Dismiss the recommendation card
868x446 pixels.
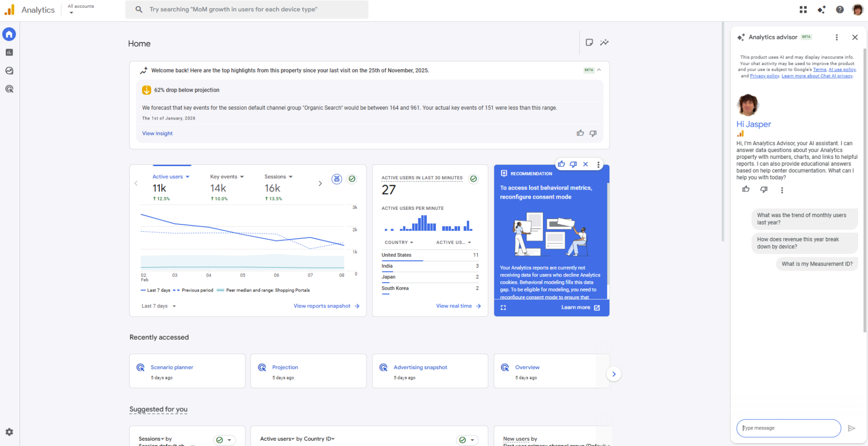point(586,164)
